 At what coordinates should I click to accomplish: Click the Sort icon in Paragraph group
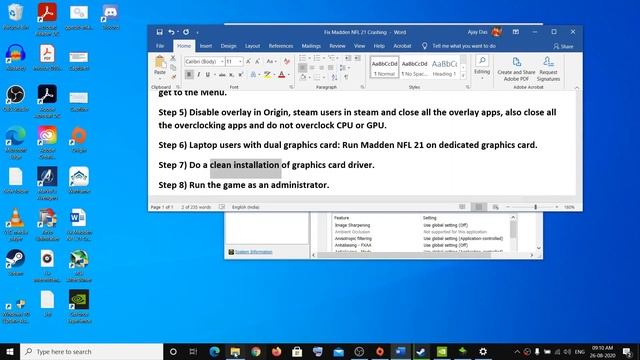(x=334, y=77)
